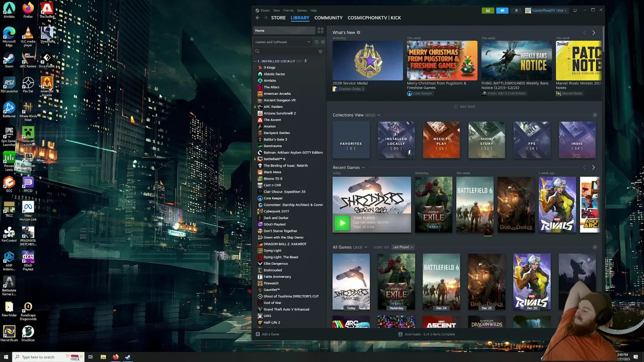
Task: Open the Collections View dropdown
Action: [x=379, y=115]
